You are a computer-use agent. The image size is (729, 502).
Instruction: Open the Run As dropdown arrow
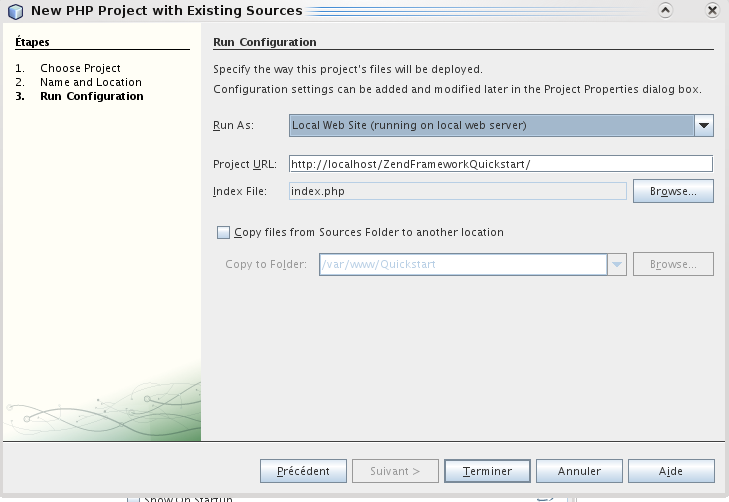(x=704, y=125)
